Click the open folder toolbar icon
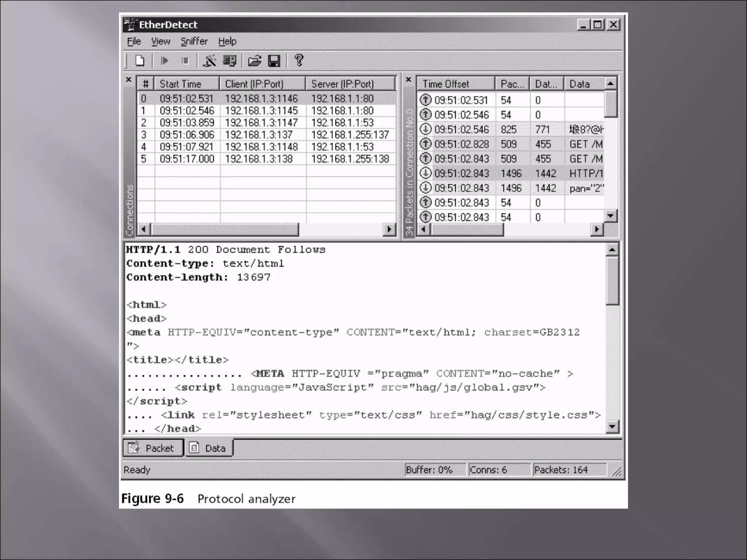Screen dimensions: 747x560 point(255,61)
